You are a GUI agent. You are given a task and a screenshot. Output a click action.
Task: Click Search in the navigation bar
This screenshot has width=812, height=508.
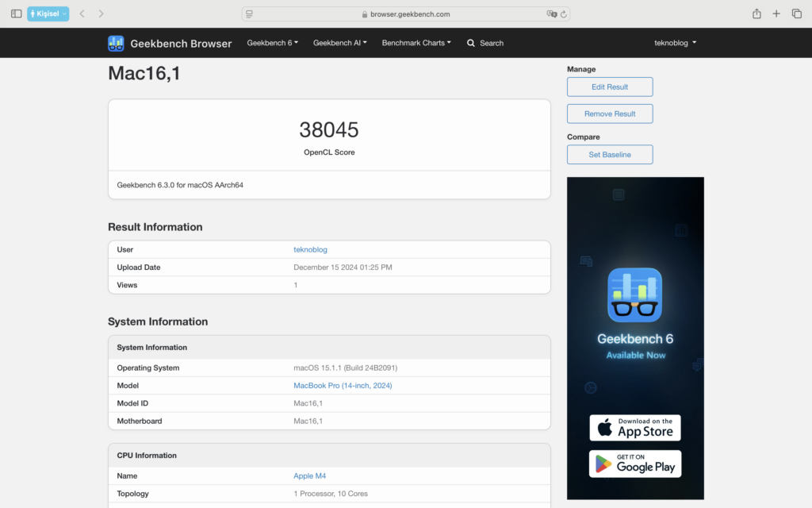(485, 43)
